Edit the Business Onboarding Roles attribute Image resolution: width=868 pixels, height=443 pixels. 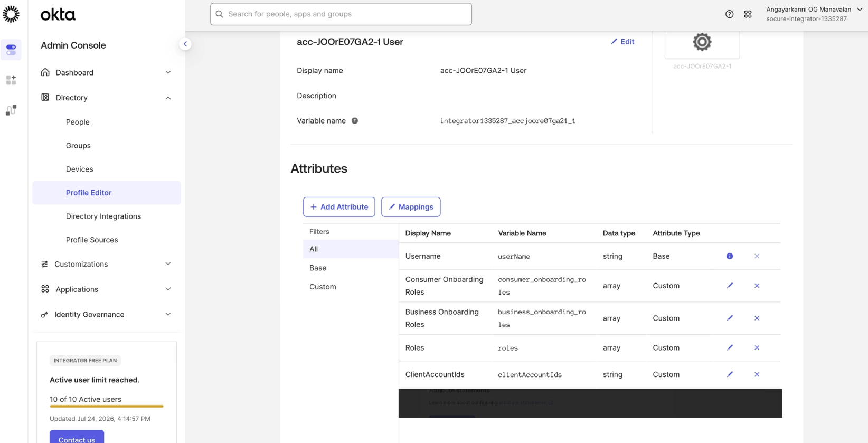(730, 318)
